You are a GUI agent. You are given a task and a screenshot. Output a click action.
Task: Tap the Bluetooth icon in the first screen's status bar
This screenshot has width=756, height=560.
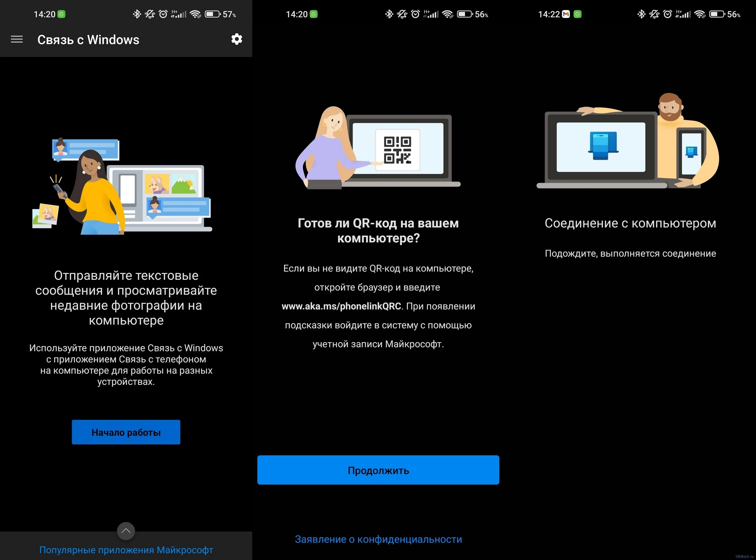(137, 14)
